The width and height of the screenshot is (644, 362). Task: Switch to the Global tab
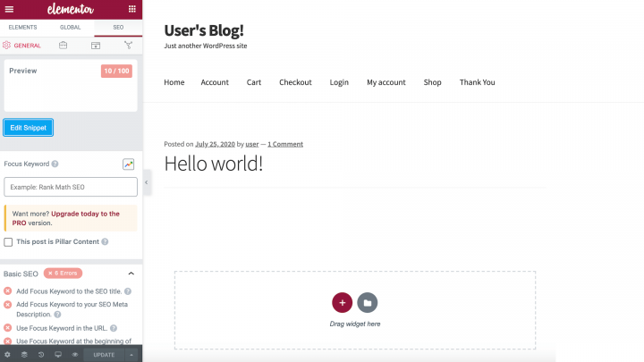pos(71,27)
